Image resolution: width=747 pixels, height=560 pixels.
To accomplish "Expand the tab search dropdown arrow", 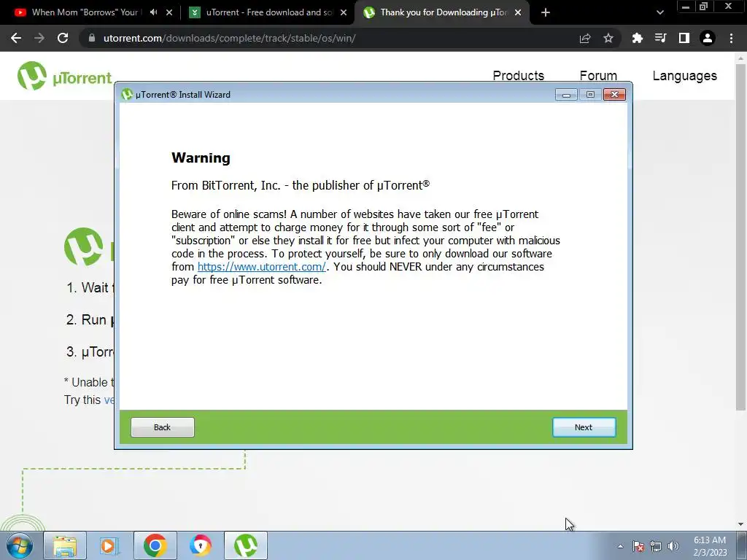I will pyautogui.click(x=659, y=12).
